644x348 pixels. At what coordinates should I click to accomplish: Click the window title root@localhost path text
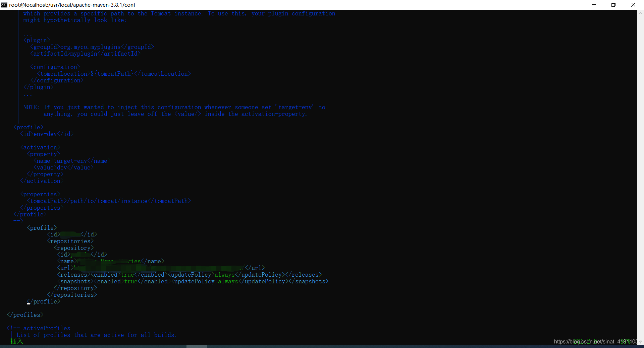click(x=72, y=5)
